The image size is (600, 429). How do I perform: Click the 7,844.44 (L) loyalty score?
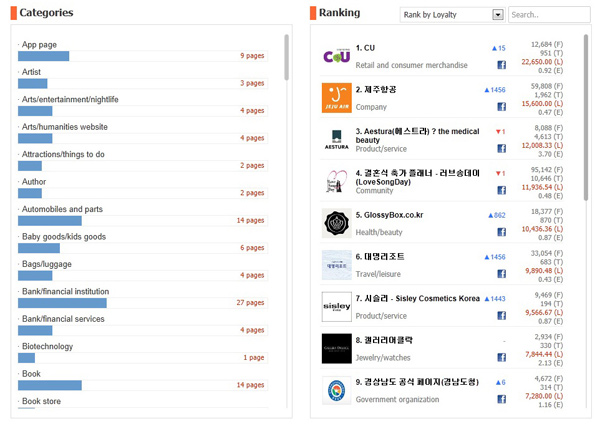(x=544, y=354)
